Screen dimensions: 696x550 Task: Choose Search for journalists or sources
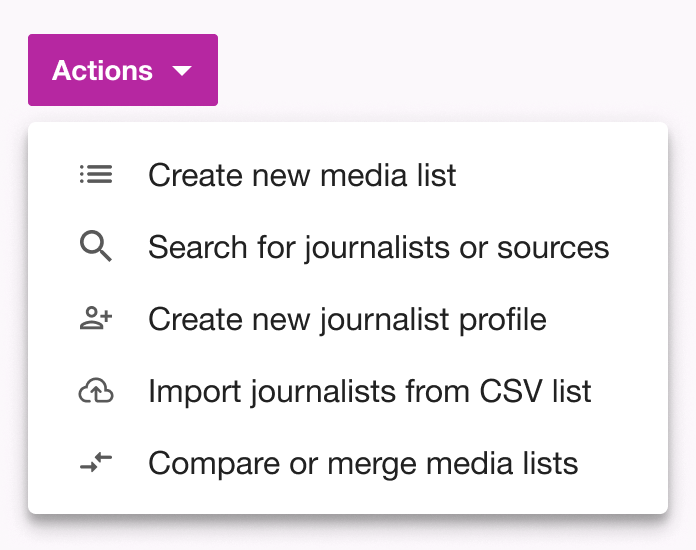[x=348, y=246]
